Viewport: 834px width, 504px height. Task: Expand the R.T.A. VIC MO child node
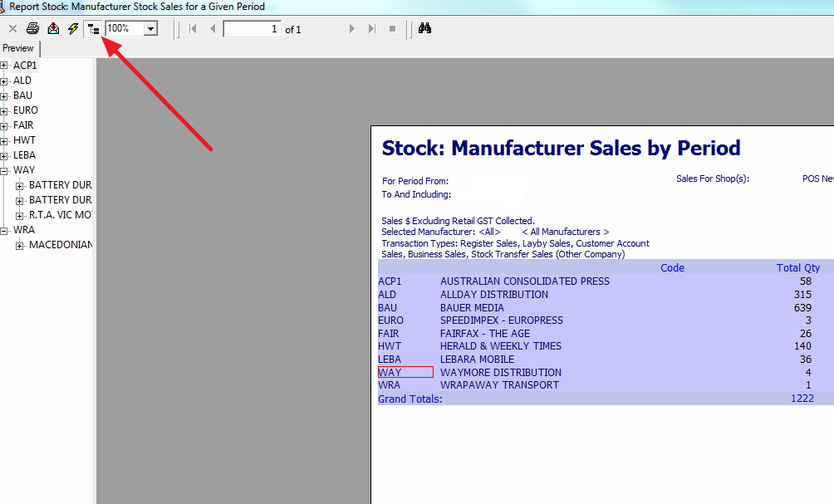click(20, 216)
